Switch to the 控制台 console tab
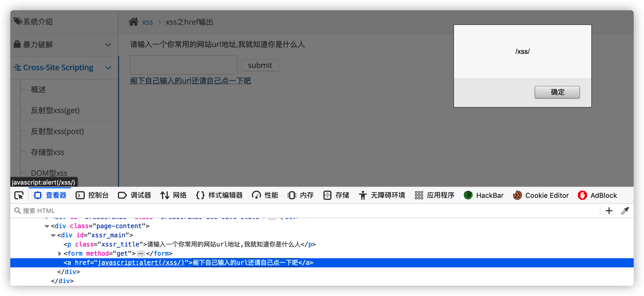 92,196
